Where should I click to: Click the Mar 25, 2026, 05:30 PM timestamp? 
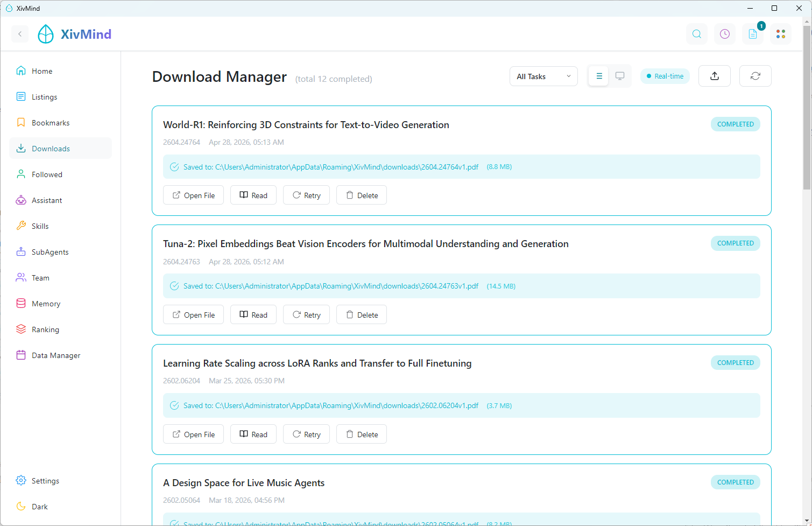(247, 381)
